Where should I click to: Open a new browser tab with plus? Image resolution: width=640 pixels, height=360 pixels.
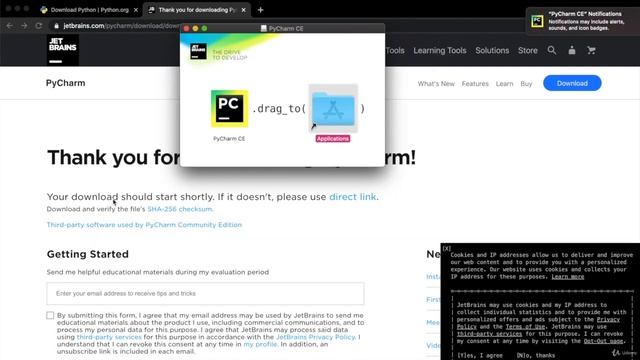click(260, 10)
